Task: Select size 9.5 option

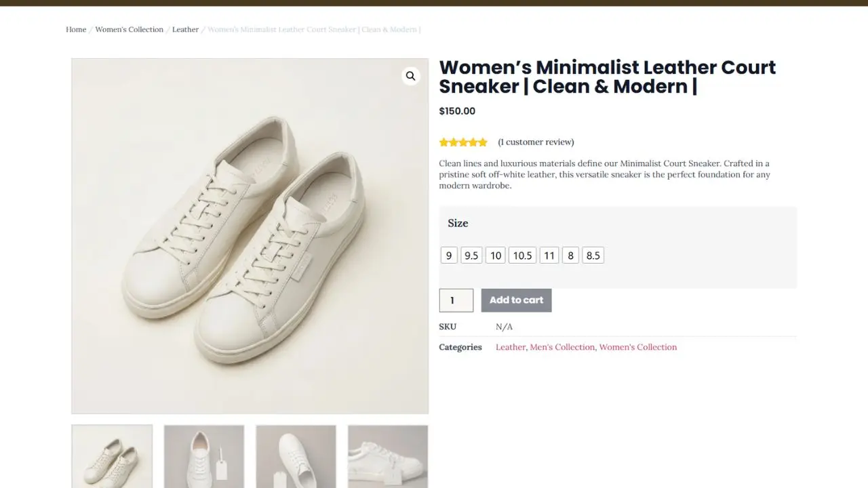Action: (471, 256)
